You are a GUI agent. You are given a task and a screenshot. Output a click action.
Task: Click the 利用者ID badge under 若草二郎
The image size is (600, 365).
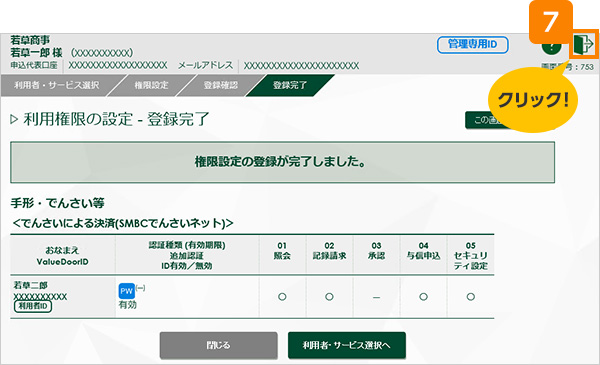(33, 306)
